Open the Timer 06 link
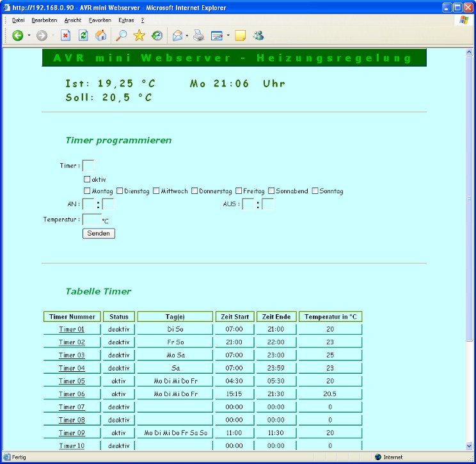The height and width of the screenshot is (464, 476). tap(72, 394)
